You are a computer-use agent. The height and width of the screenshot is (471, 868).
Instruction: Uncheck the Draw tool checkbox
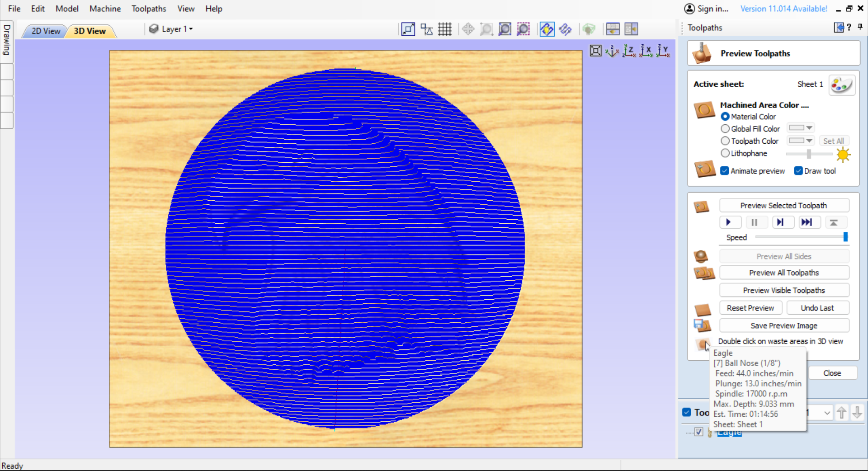[x=799, y=171]
